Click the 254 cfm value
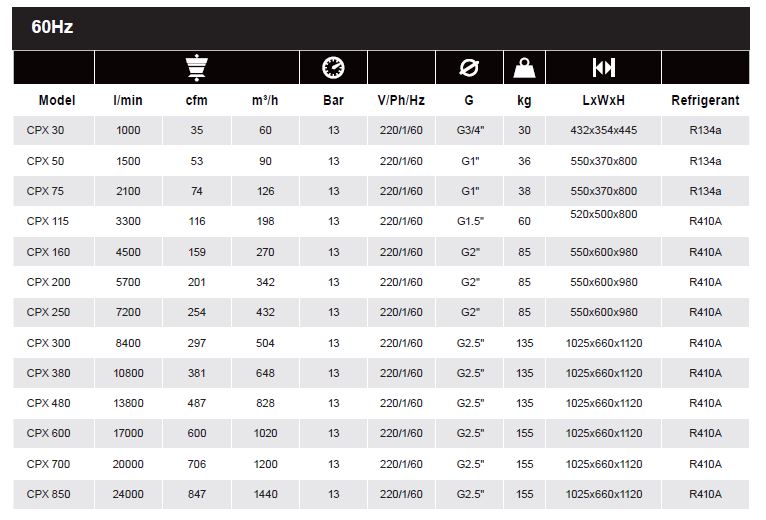The width and height of the screenshot is (766, 520). click(x=196, y=312)
